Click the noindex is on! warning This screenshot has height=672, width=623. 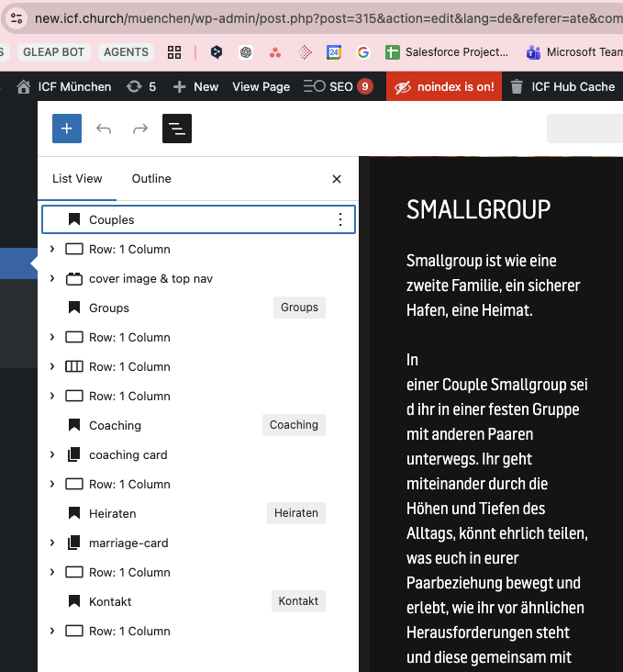[x=444, y=86]
